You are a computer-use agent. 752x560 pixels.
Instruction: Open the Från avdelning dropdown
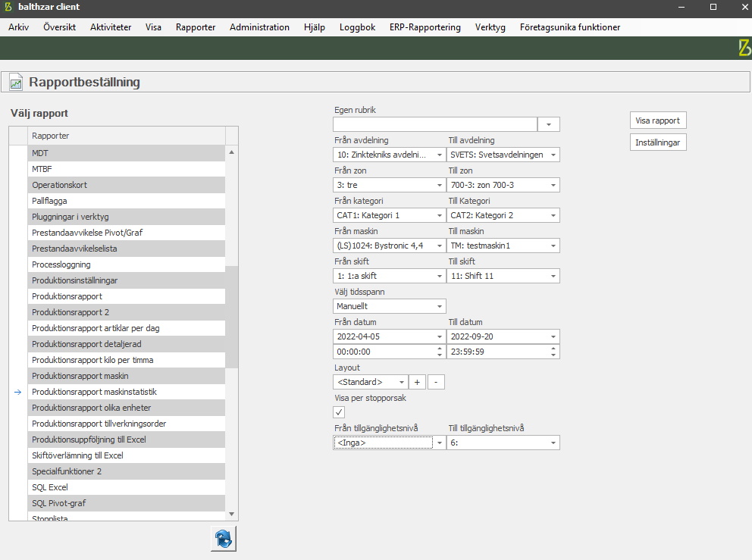point(440,155)
